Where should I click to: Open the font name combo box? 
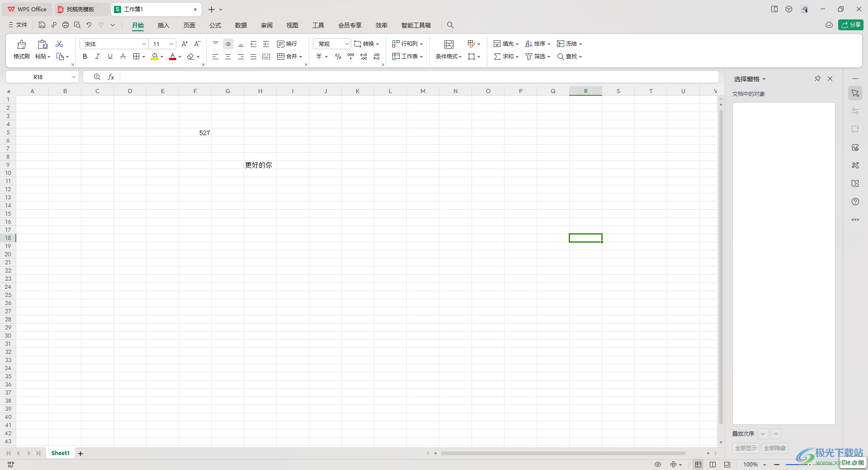(114, 44)
